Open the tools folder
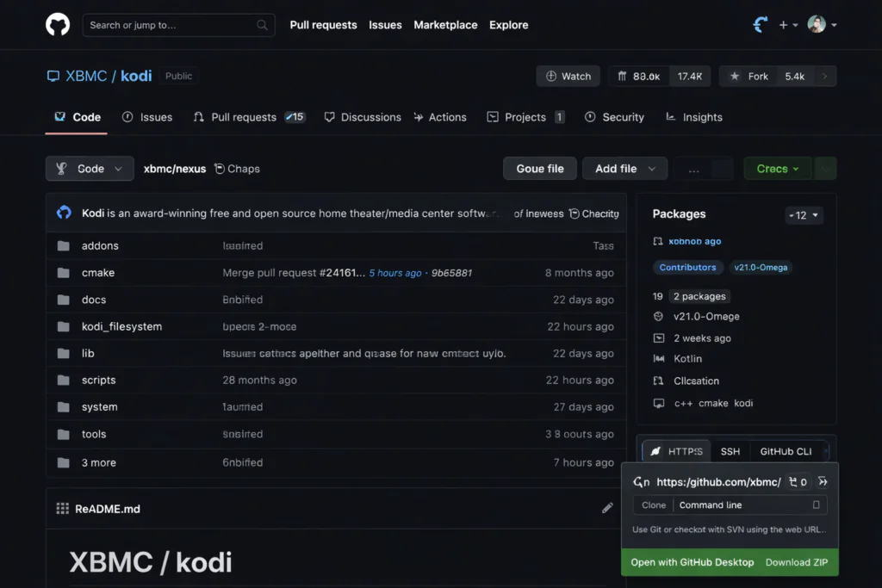882x588 pixels. click(x=93, y=434)
